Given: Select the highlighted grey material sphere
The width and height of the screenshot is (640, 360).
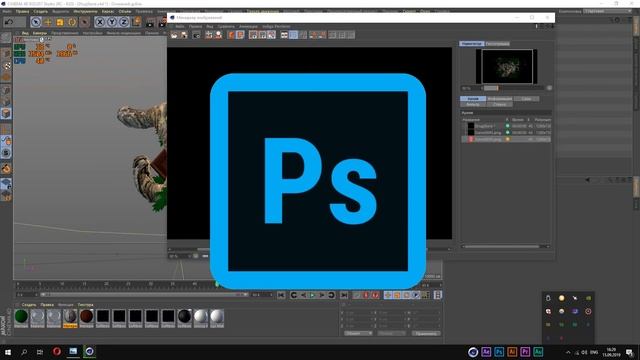Looking at the screenshot, I should click(x=70, y=317).
